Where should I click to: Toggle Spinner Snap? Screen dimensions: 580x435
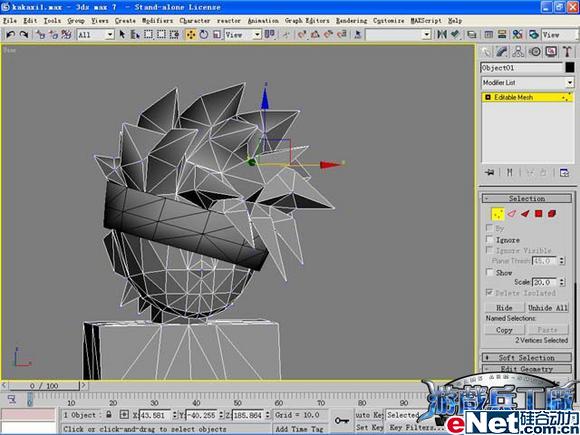coord(342,34)
